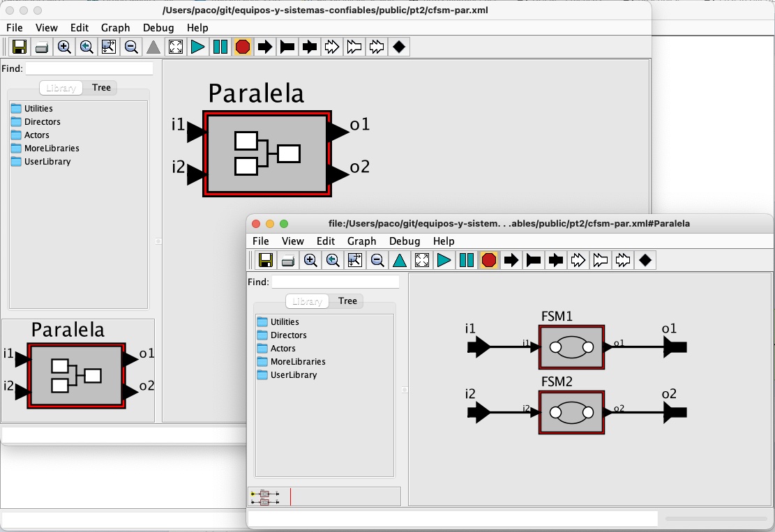
Task: Click full screen icon in back window toolbar
Action: (x=176, y=47)
